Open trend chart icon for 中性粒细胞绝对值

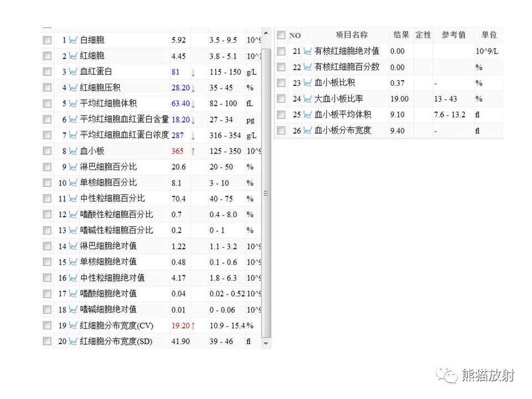tap(73, 278)
